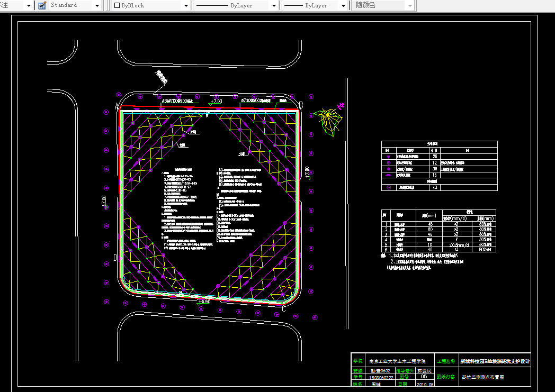
Task: Expand the ByLayer linetype dropdown with long line
Action: 274,6
